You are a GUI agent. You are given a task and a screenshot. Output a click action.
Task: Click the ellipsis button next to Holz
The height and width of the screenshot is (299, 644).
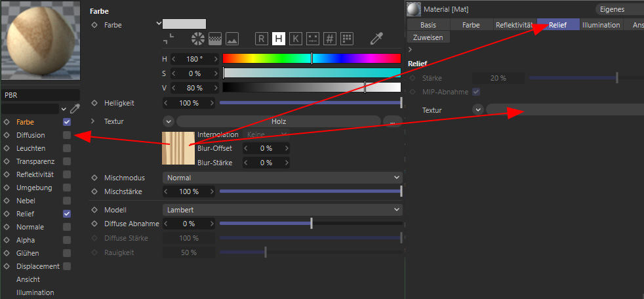[393, 121]
